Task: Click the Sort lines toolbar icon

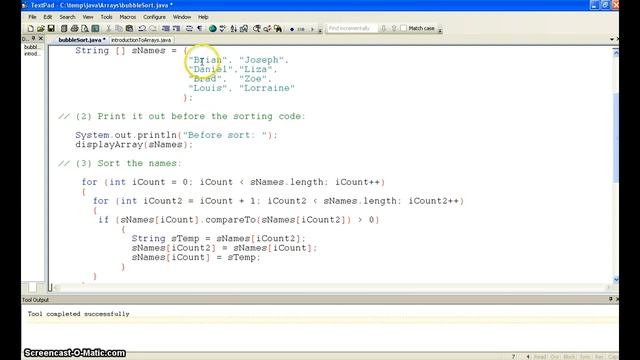Action: 233,29
